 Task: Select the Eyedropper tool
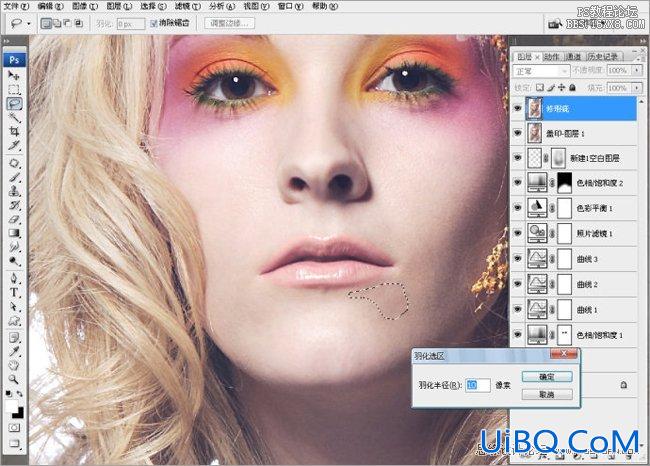(x=14, y=352)
